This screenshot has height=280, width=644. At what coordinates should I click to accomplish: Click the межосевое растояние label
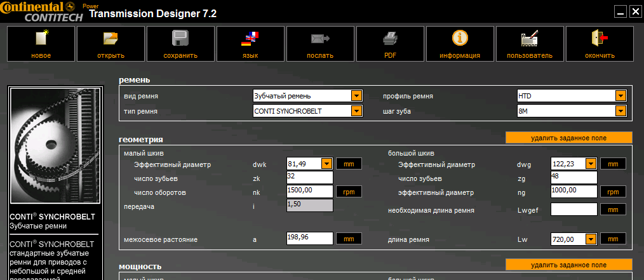click(x=161, y=239)
